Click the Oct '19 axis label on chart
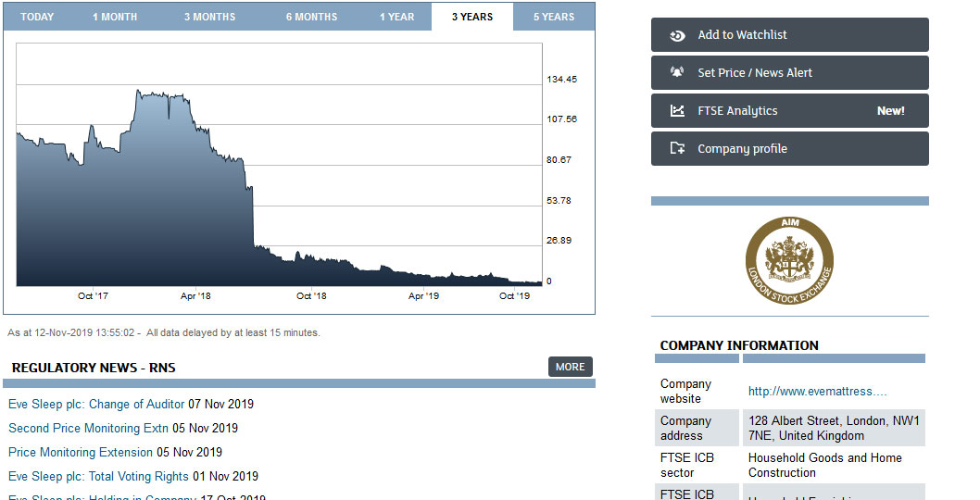 (x=514, y=295)
